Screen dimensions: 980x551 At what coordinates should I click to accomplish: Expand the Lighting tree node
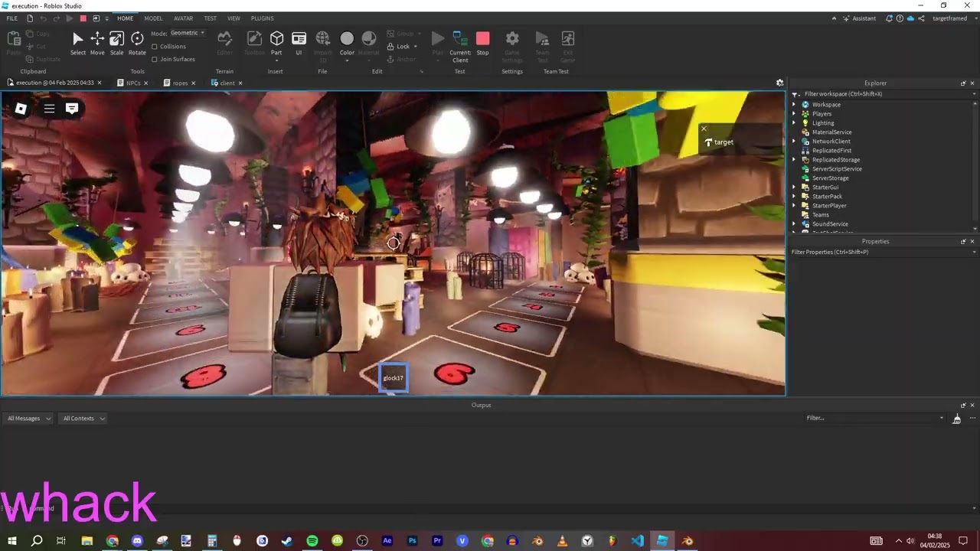coord(794,123)
